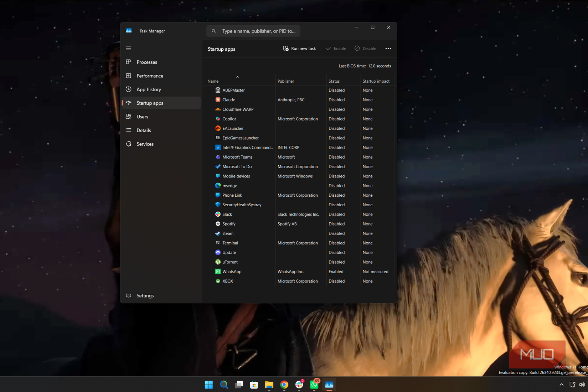Open the Processes page
The height and width of the screenshot is (392, 588).
(x=161, y=62)
